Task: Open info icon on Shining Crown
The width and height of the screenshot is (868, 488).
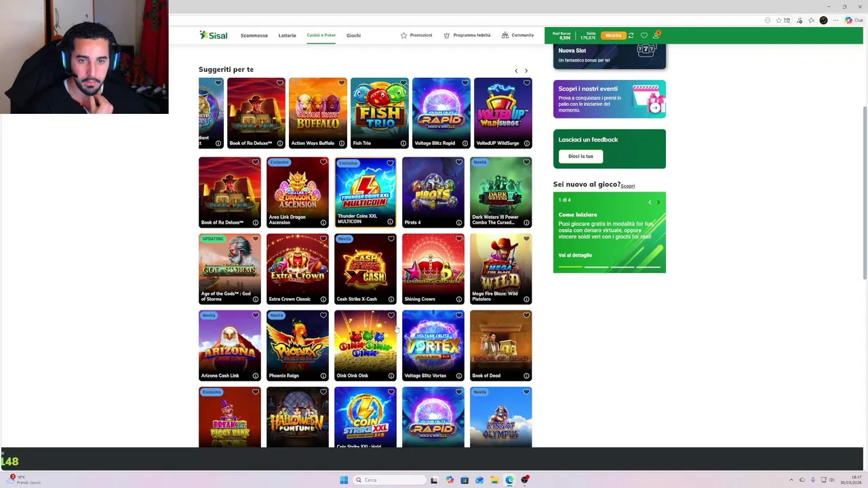Action: (x=458, y=299)
